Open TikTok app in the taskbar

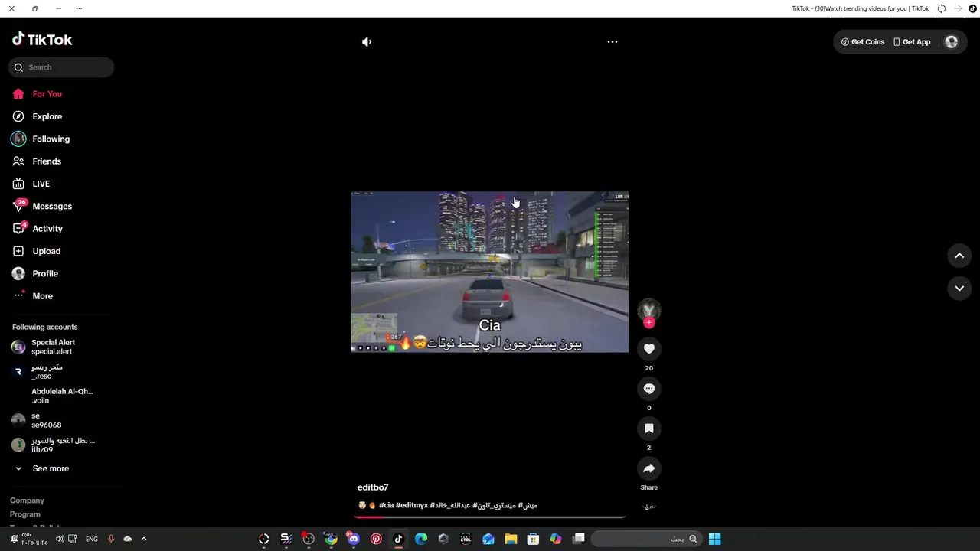pyautogui.click(x=398, y=539)
